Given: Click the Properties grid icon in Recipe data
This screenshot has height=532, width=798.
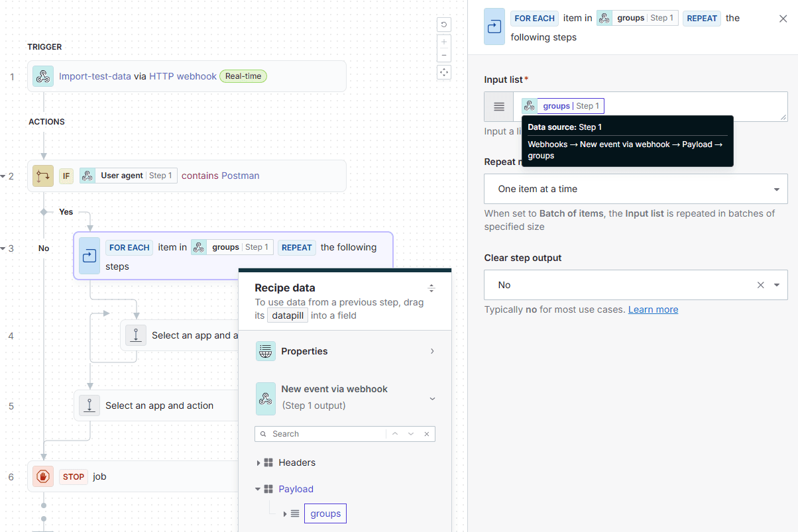Looking at the screenshot, I should pyautogui.click(x=265, y=351).
